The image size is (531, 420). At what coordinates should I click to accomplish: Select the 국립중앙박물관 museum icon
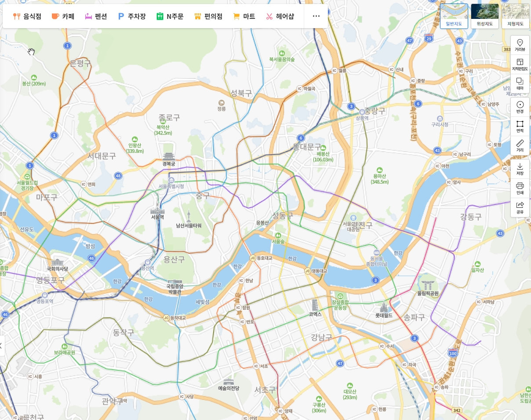pyautogui.click(x=175, y=282)
